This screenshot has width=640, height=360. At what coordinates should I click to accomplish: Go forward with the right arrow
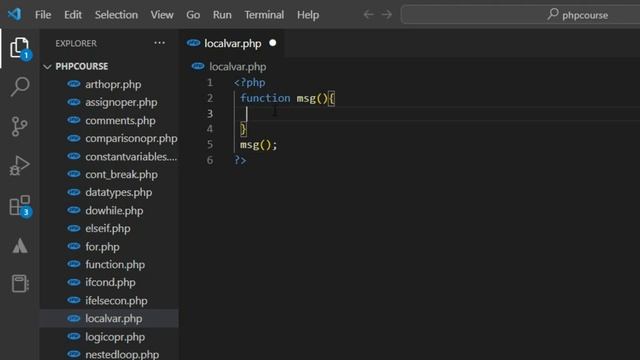coord(387,15)
